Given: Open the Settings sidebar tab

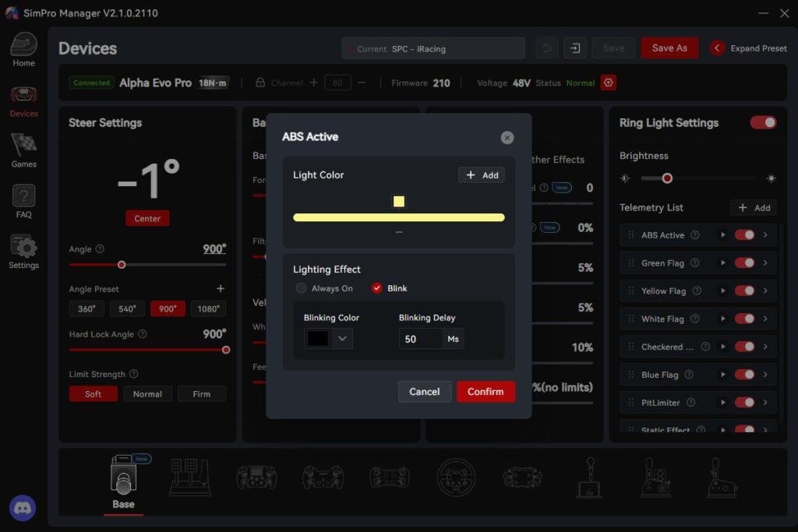Looking at the screenshot, I should 23,252.
